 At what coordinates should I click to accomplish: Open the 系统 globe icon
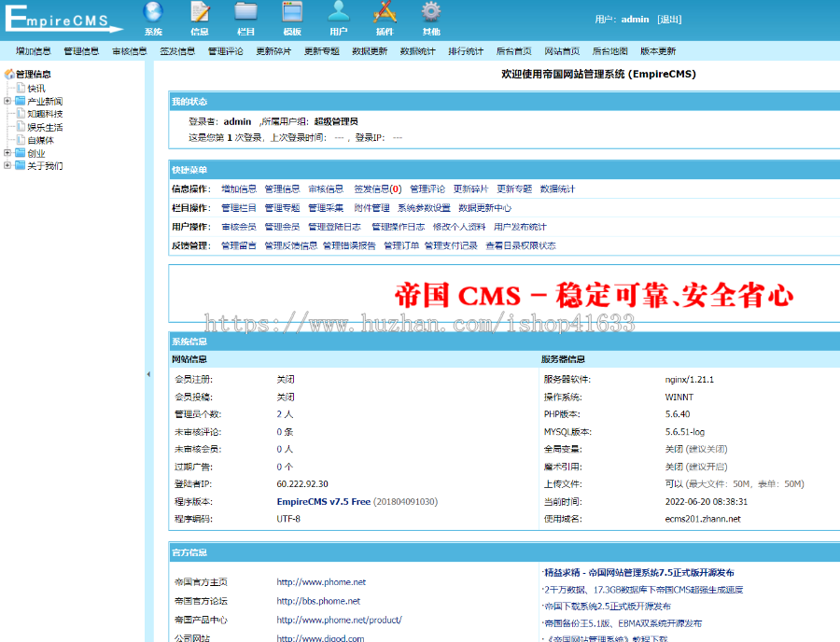(x=153, y=12)
